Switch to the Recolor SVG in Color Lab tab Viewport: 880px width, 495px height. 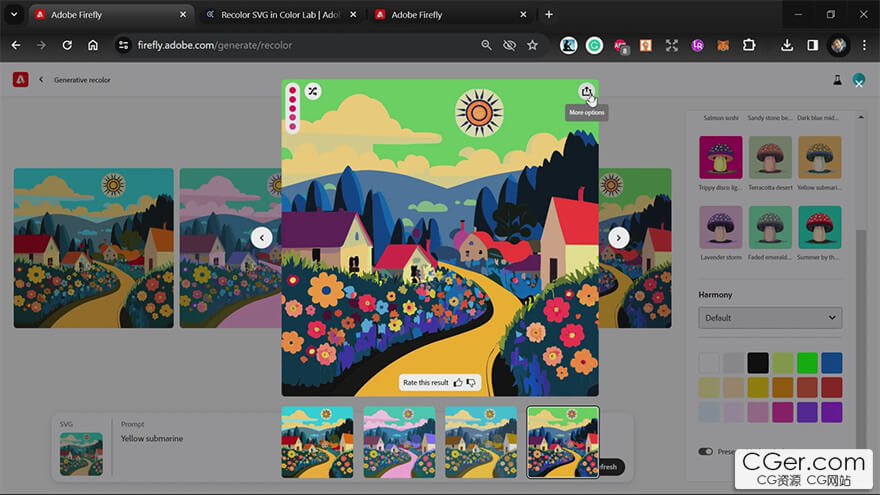pos(284,15)
